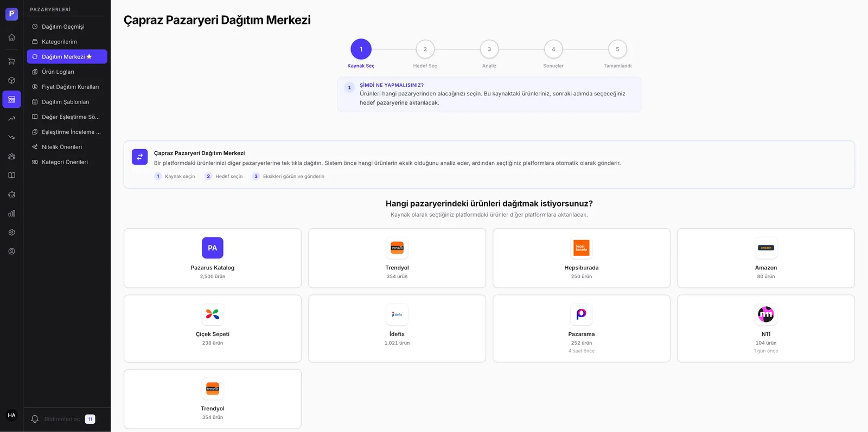Click step 3 Analiz circle
The width and height of the screenshot is (868, 432).
[489, 49]
